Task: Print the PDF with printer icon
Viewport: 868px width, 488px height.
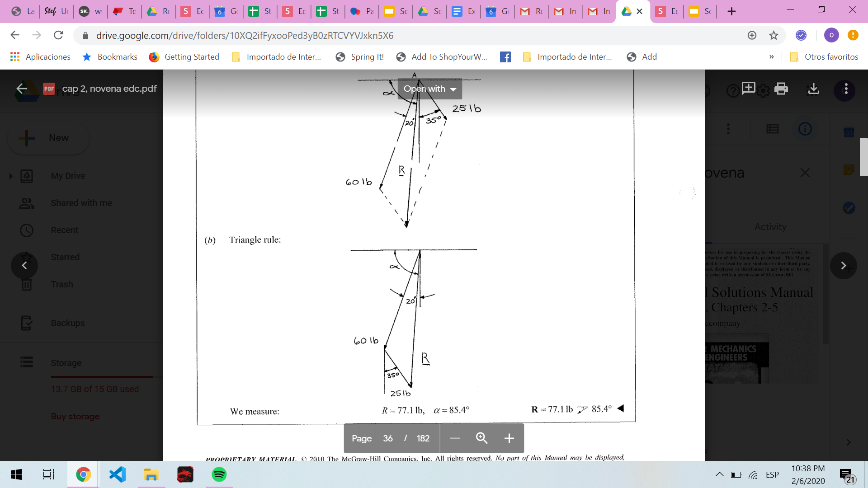Action: pos(781,89)
